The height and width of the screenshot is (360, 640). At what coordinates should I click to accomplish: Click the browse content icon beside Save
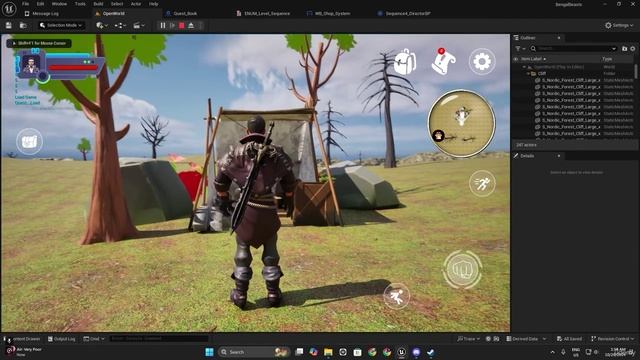point(23,25)
